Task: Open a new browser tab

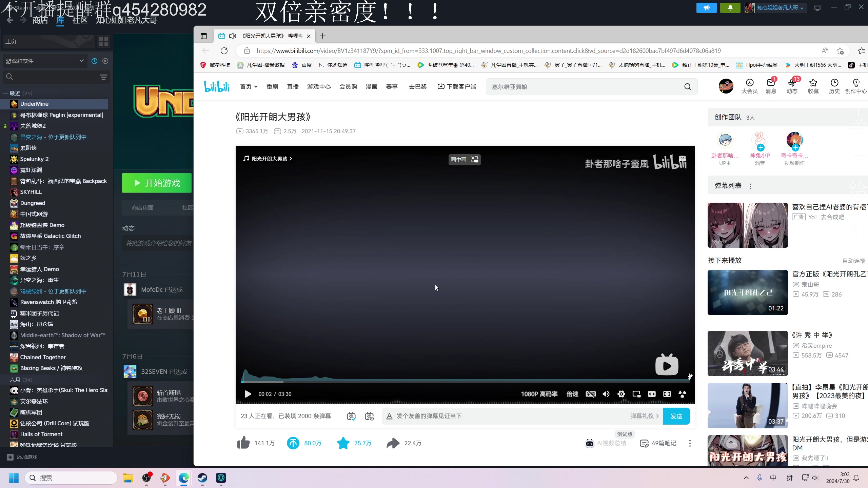Action: point(322,36)
